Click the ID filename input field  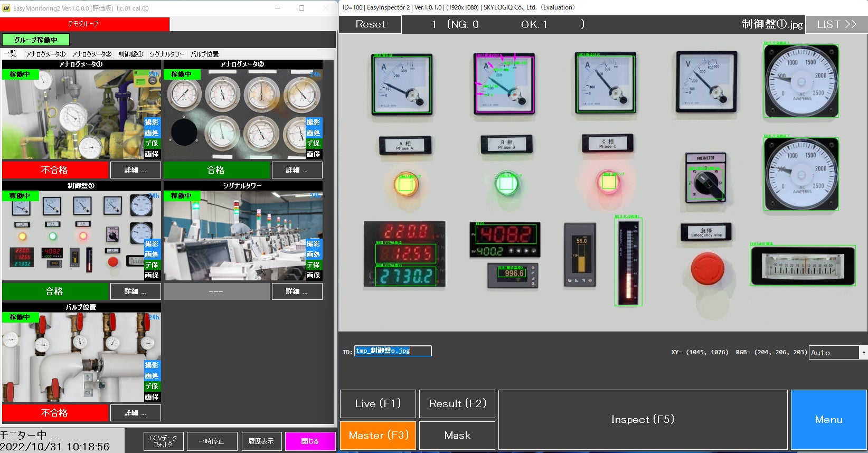click(393, 351)
